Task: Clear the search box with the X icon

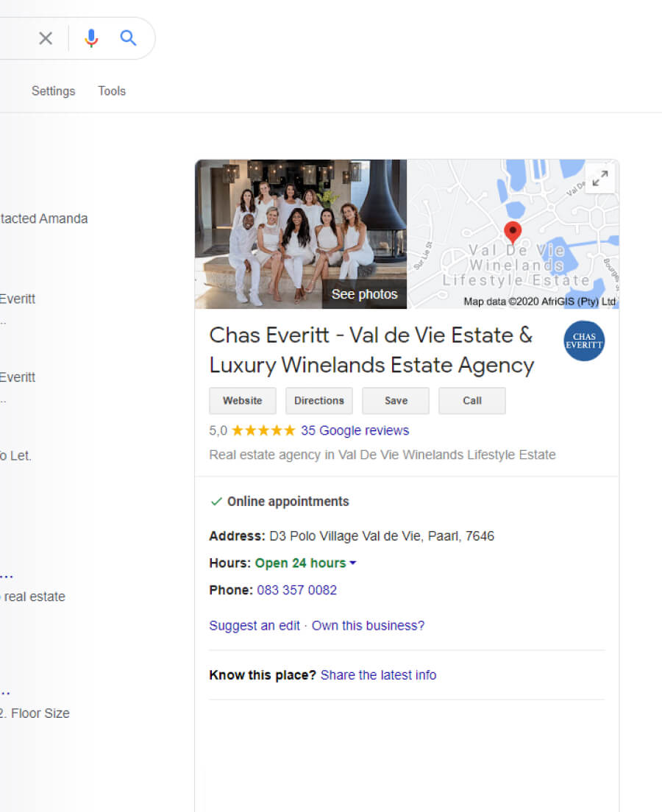Action: (46, 38)
